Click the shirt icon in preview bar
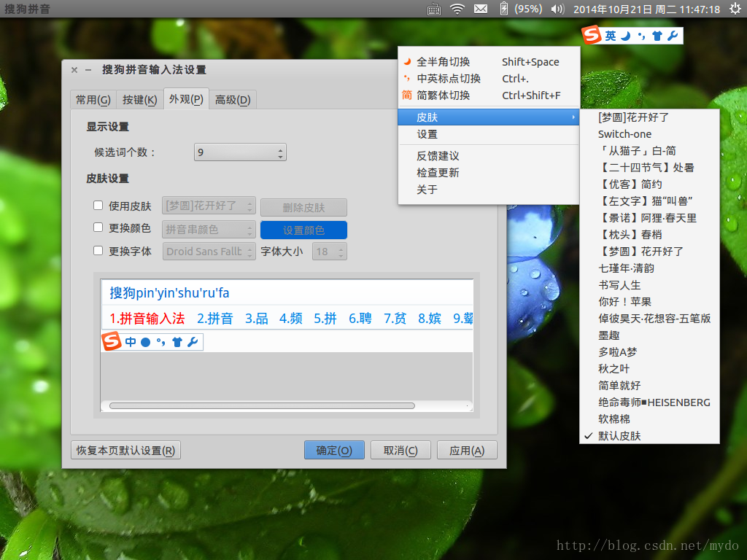Image resolution: width=747 pixels, height=560 pixels. [177, 342]
